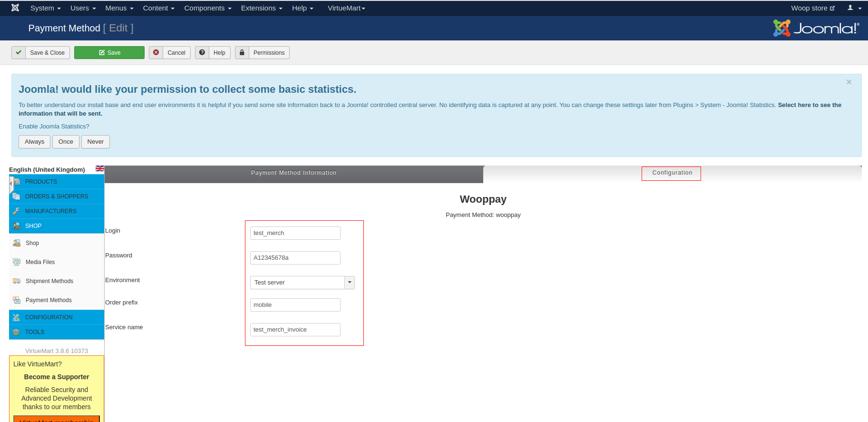Click the Help toolbar button
Screen dimensions: 868x422
point(213,52)
